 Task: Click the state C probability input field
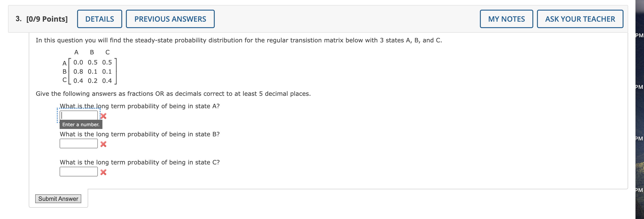coord(78,171)
